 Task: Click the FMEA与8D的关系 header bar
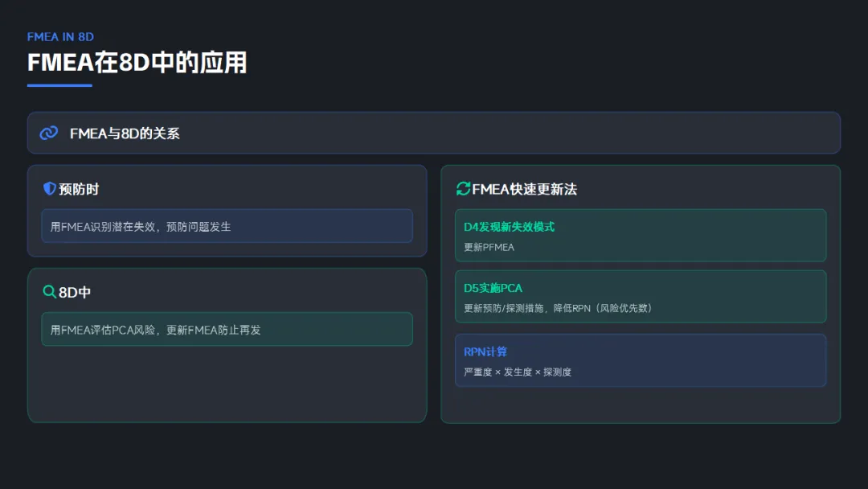tap(434, 133)
